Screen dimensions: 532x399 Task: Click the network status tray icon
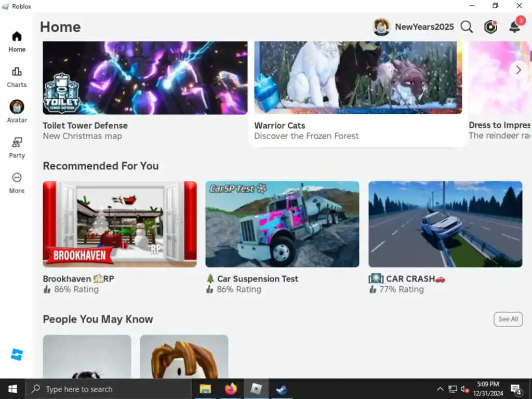click(453, 389)
